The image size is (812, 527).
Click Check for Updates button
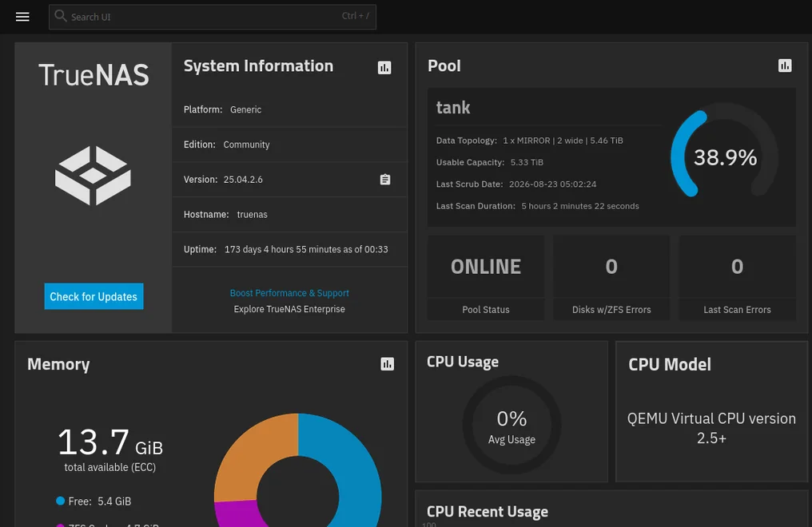[x=94, y=296]
